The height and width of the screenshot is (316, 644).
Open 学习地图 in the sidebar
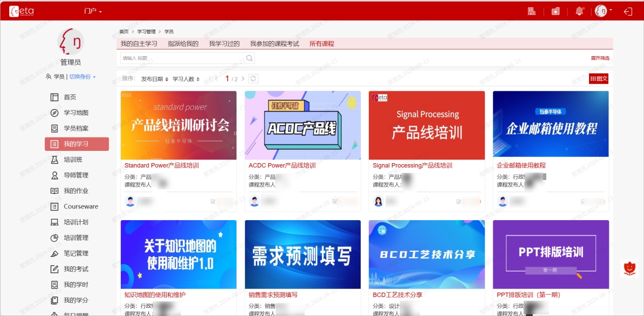click(76, 113)
